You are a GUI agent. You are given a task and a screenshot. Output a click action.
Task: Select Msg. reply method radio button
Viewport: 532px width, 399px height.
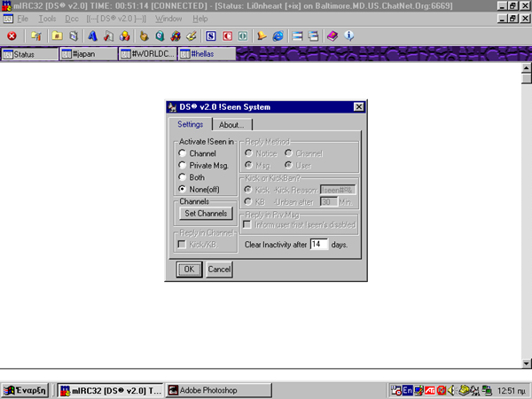coord(248,165)
